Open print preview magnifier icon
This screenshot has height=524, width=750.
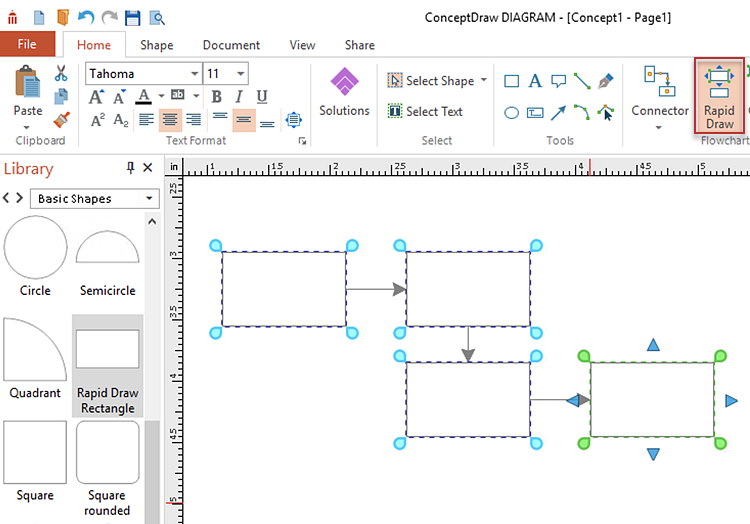tap(157, 18)
